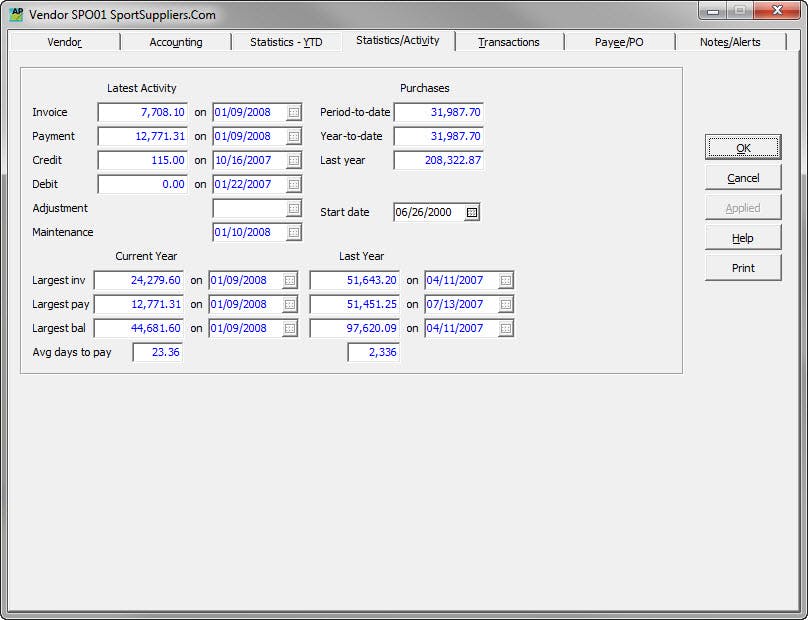This screenshot has width=808, height=620.
Task: Go to the Payee/PO tab
Action: tap(619, 42)
